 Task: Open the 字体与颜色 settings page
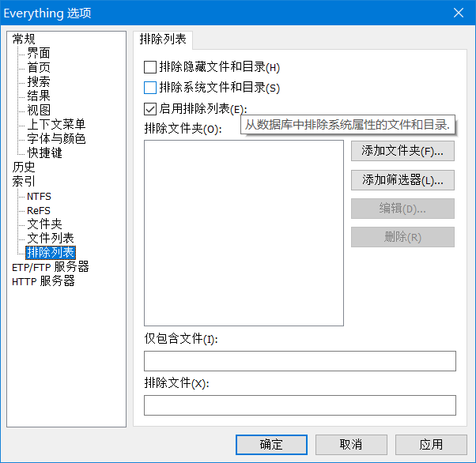point(56,138)
